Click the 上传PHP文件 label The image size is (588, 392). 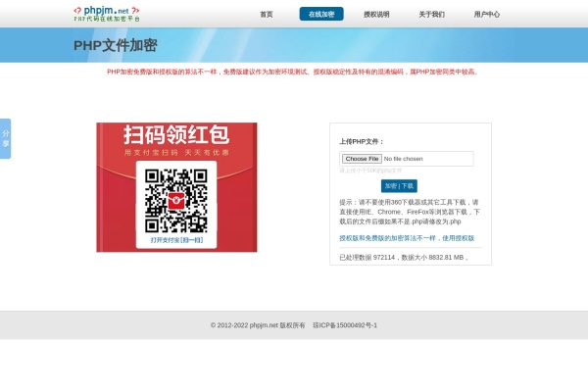[x=362, y=141]
